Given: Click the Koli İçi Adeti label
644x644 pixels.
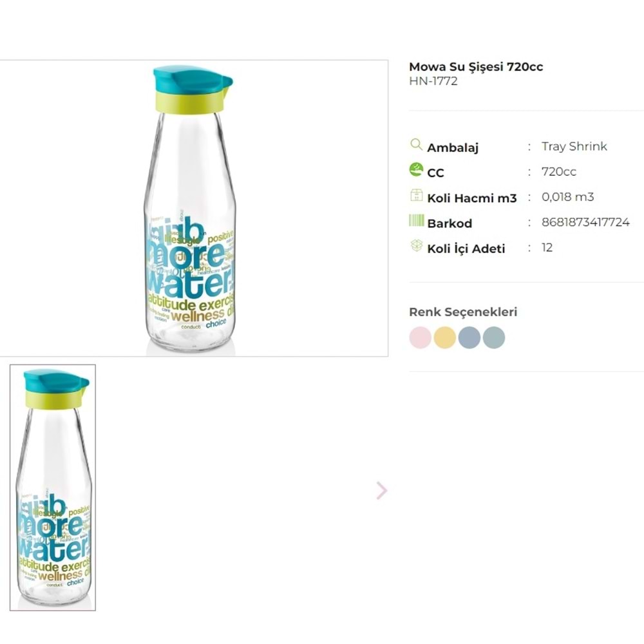Looking at the screenshot, I should [466, 249].
